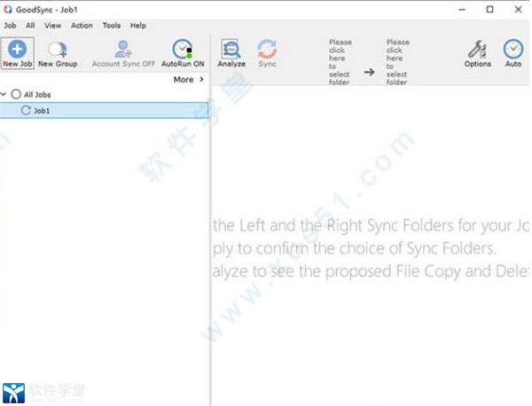The width and height of the screenshot is (532, 406).
Task: Open the Help menu
Action: coord(137,26)
